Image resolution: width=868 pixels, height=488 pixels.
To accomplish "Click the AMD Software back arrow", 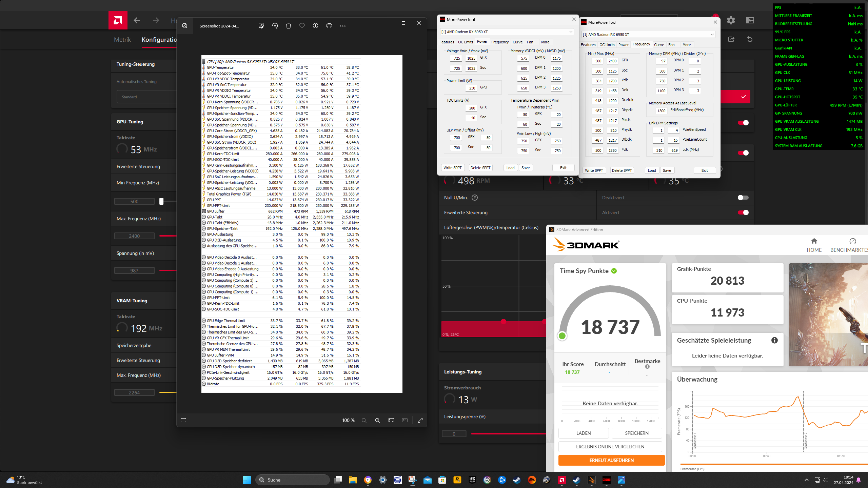I will click(137, 20).
